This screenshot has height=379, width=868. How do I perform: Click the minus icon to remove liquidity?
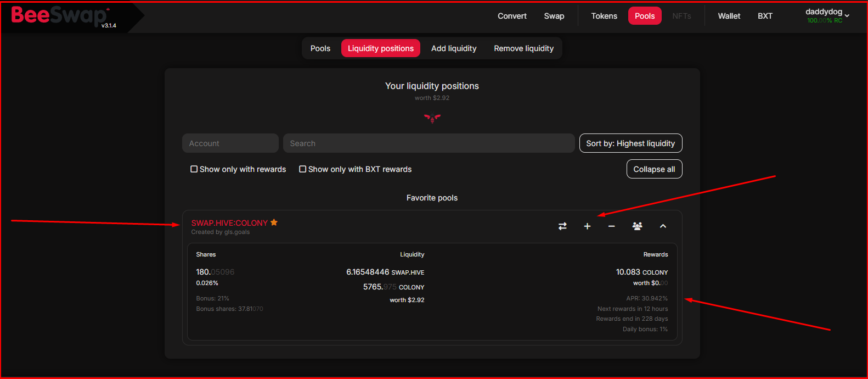pos(612,226)
